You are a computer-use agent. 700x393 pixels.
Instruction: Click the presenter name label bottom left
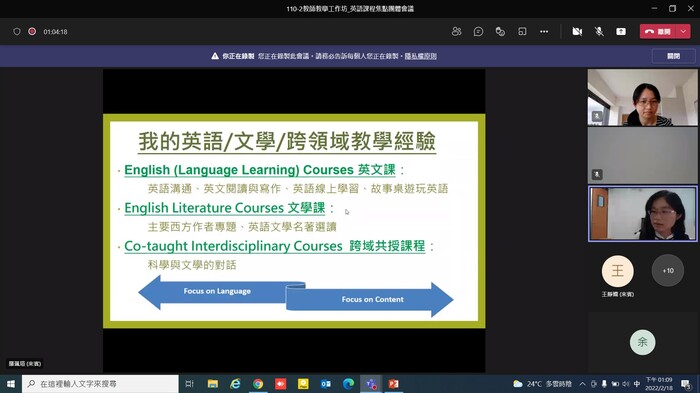click(x=25, y=364)
